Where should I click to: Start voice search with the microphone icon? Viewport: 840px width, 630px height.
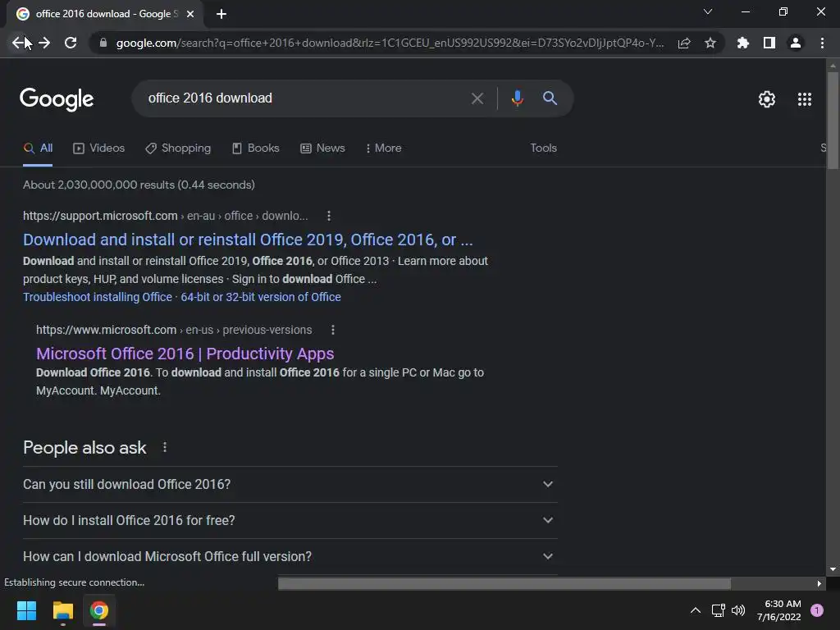[517, 98]
